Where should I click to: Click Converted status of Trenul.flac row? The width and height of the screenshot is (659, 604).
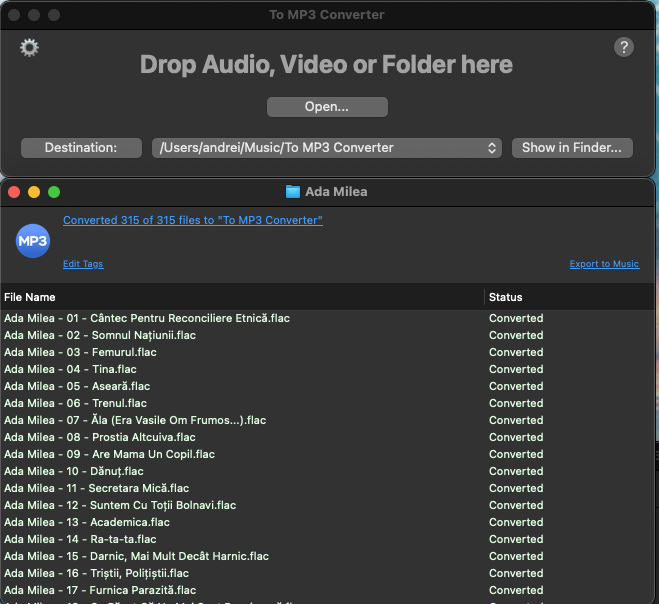(516, 404)
